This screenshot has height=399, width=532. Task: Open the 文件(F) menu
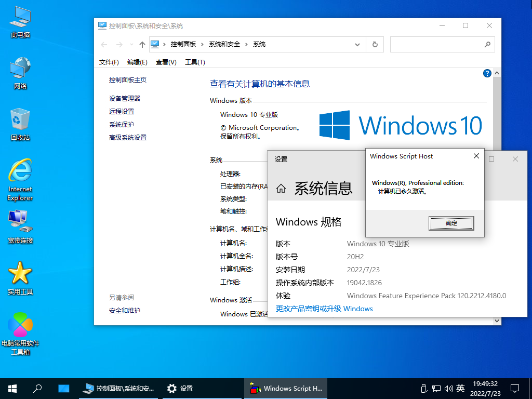[x=109, y=62]
